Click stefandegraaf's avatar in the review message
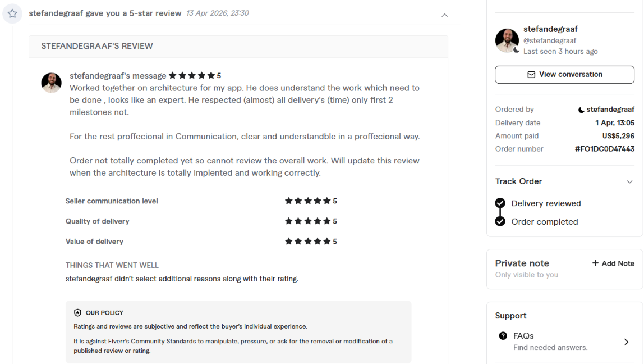 [52, 82]
